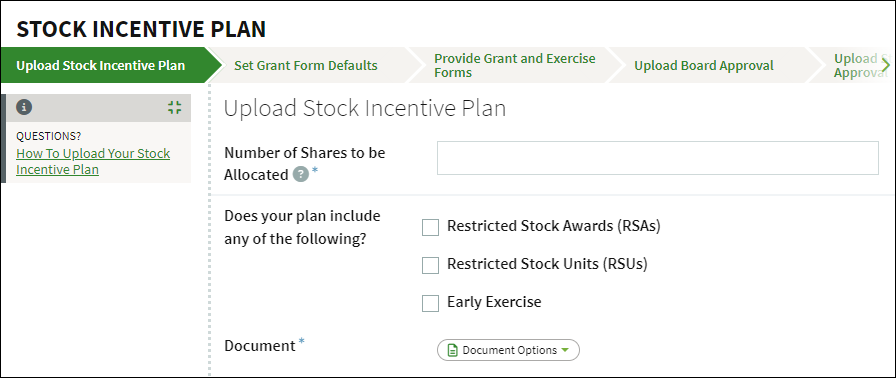Screen dimensions: 896x378
Task: Click the Early Exercise label text
Action: pos(494,302)
